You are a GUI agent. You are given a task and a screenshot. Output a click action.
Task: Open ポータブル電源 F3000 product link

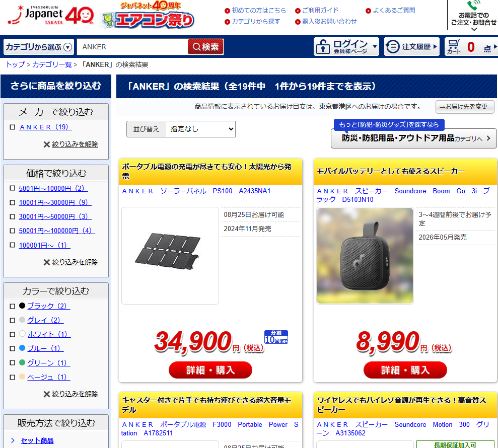pyautogui.click(x=210, y=429)
